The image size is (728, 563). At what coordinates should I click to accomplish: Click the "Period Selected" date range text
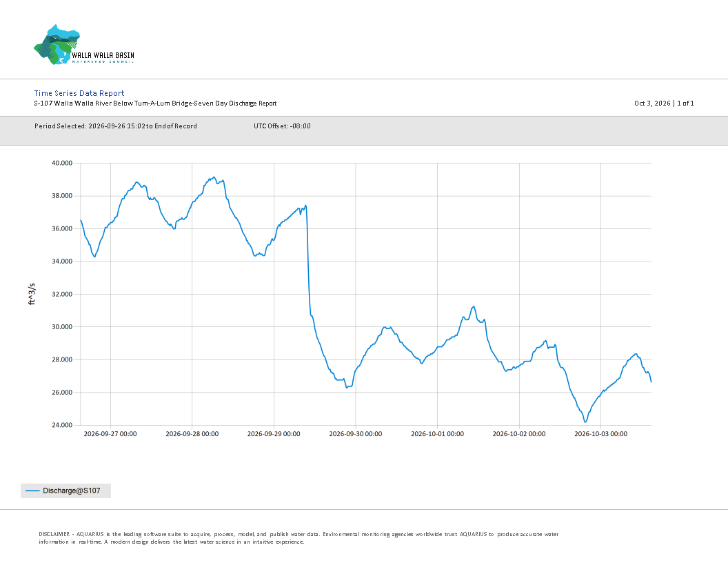point(116,126)
